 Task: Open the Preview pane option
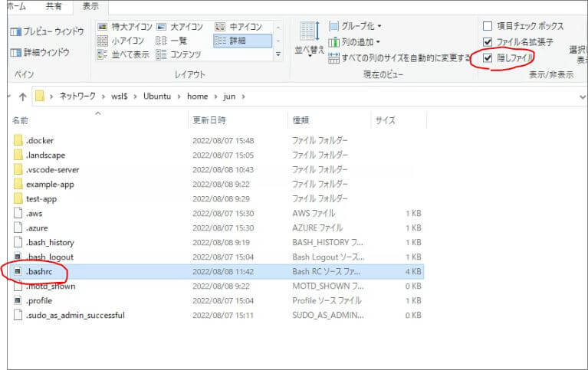(x=47, y=31)
